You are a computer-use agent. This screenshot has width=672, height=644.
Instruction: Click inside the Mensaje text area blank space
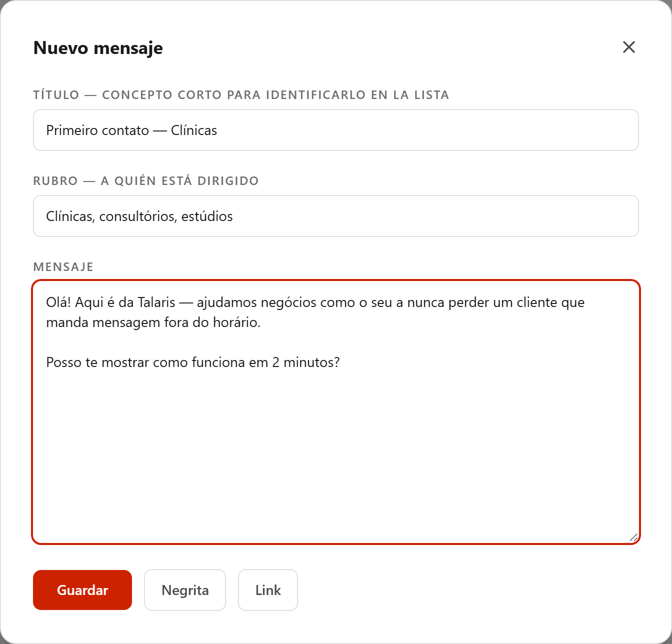click(336, 450)
